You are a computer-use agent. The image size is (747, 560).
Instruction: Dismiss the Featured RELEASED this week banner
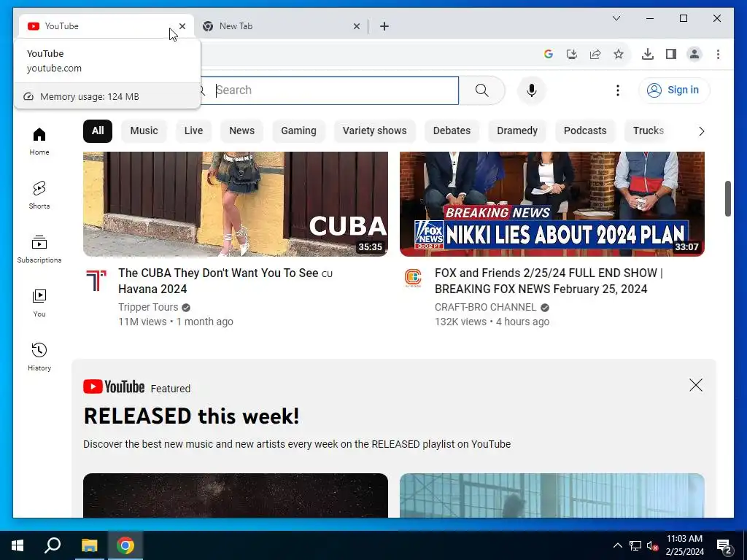tap(695, 385)
